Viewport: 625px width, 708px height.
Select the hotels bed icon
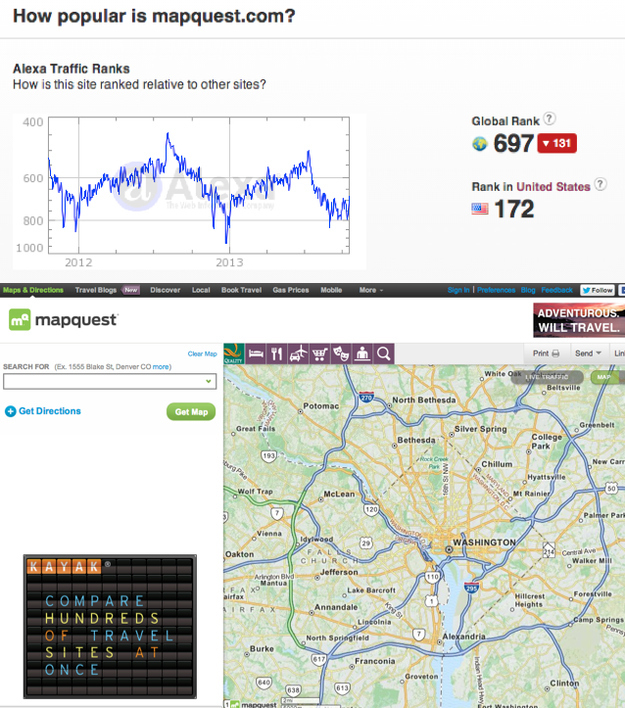tap(256, 354)
